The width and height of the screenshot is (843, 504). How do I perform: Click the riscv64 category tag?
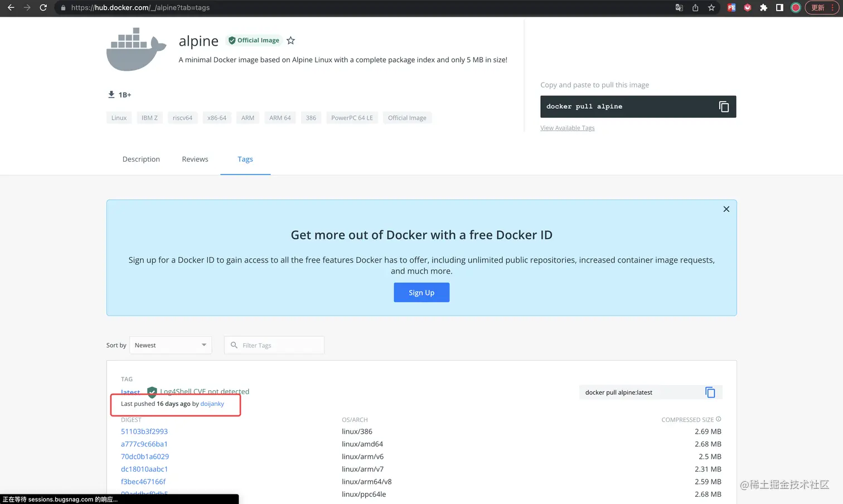[182, 118]
